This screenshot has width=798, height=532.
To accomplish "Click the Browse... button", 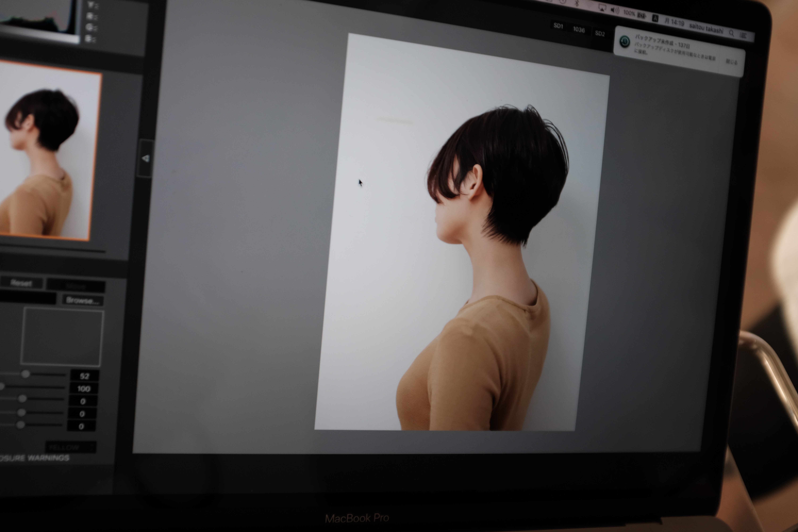I will click(x=82, y=300).
